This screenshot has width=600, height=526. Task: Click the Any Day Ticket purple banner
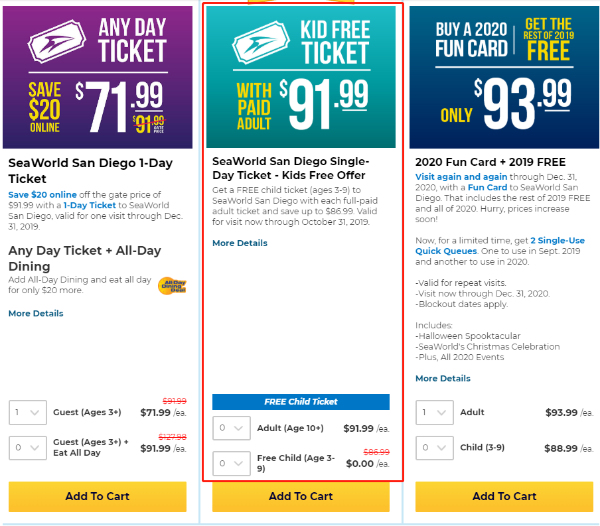[98, 77]
